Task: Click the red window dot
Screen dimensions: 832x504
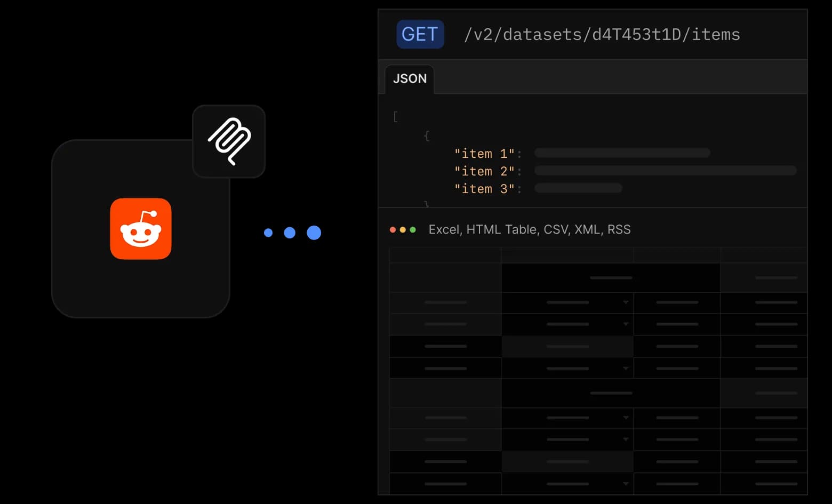Action: tap(393, 230)
